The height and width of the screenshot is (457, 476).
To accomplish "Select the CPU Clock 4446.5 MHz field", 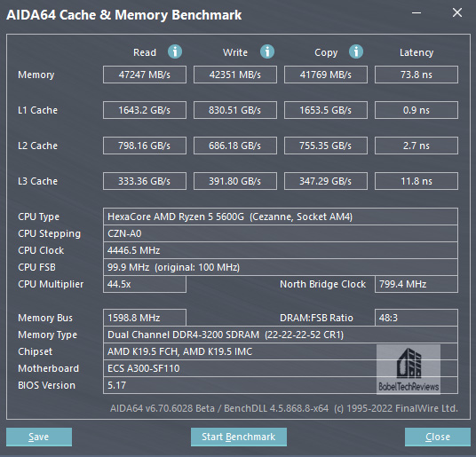I will coord(281,250).
